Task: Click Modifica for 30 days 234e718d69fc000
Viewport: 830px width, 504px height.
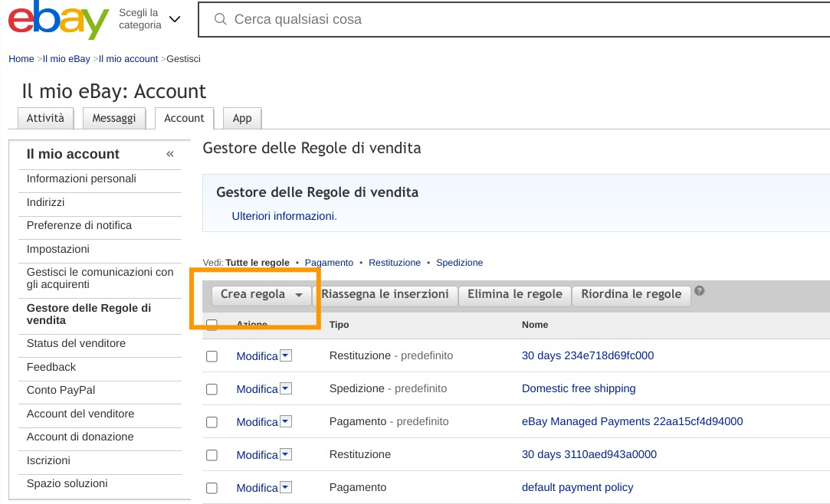Action: [258, 356]
